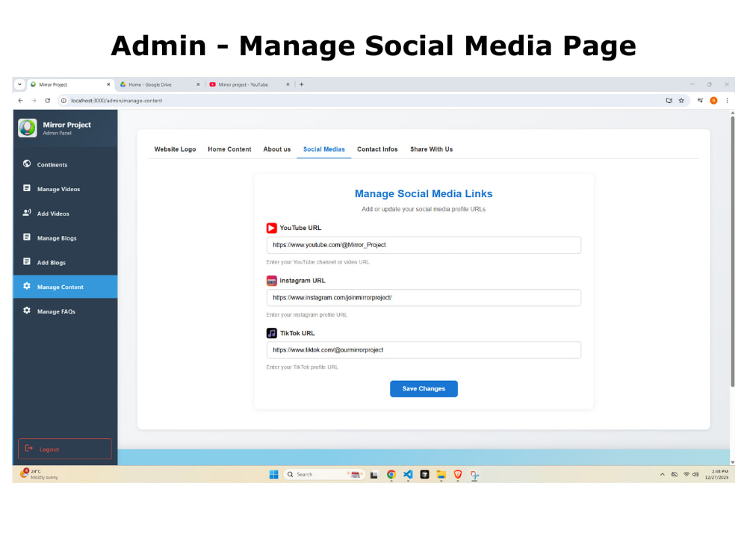Image resolution: width=747 pixels, height=560 pixels.
Task: Open the dark square app icon in taskbar
Action: point(424,474)
